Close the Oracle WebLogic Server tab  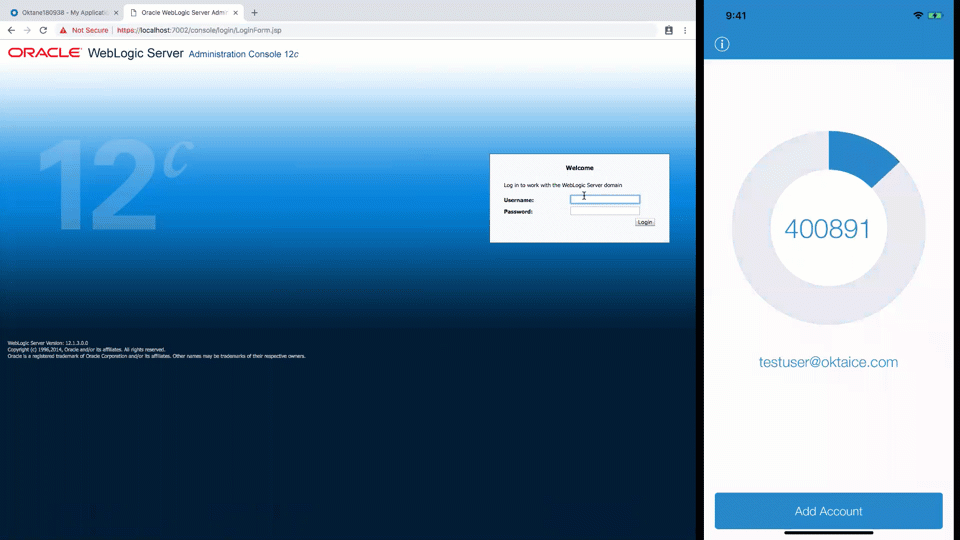tap(238, 13)
